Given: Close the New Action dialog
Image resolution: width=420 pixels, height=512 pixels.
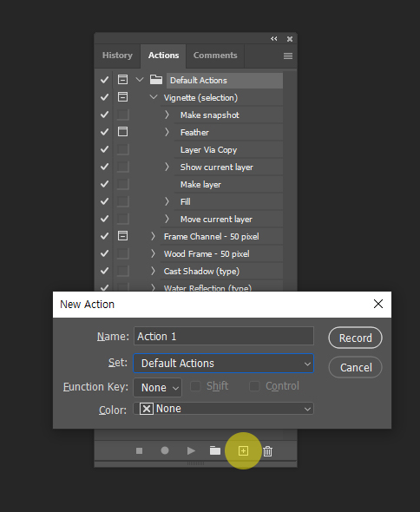Looking at the screenshot, I should pos(378,304).
